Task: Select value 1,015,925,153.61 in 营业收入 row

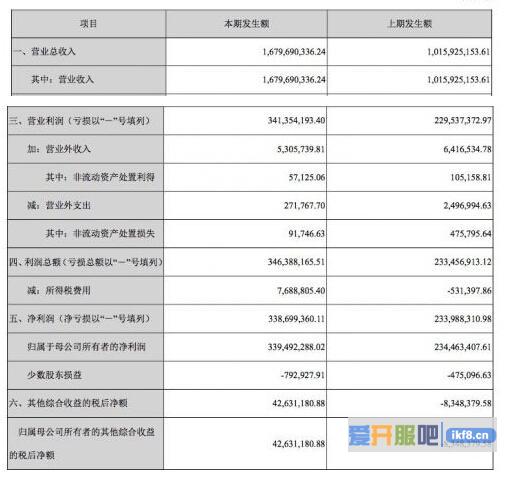Action: click(x=459, y=80)
